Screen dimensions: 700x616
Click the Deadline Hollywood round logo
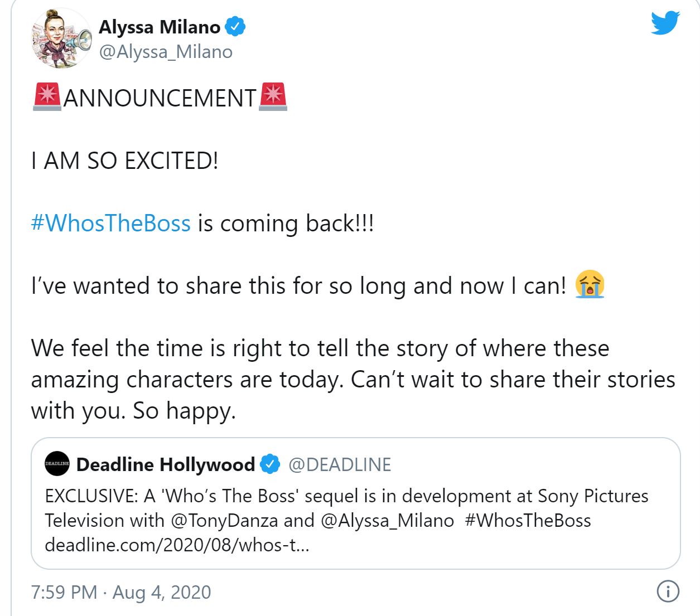click(x=57, y=464)
